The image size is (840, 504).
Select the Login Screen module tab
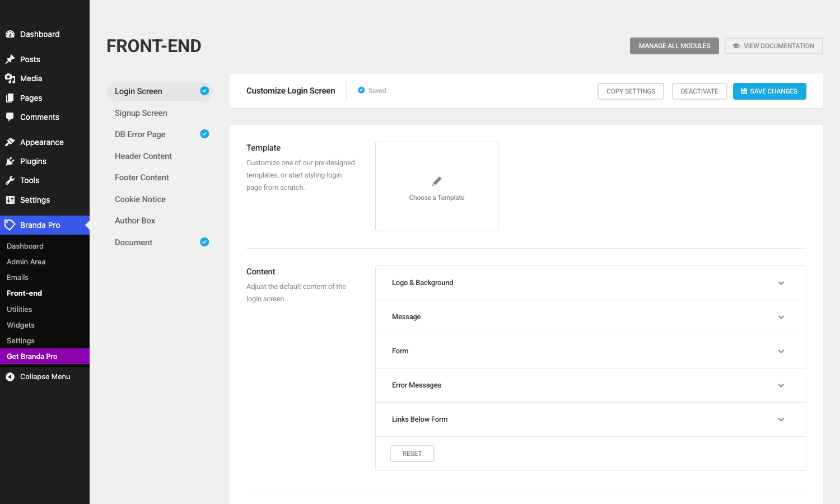tap(160, 91)
